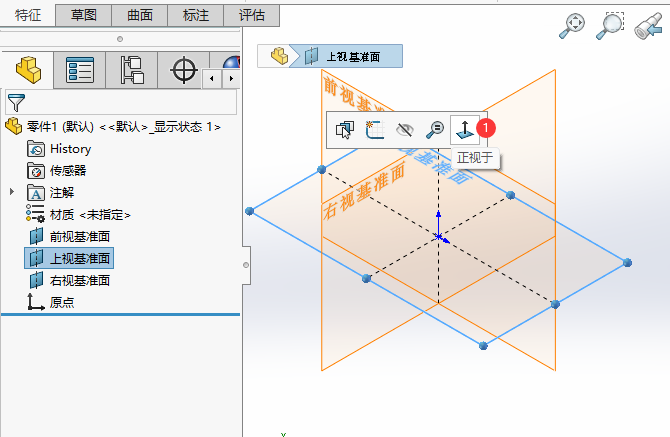Expand the 注解 folder

pyautogui.click(x=12, y=192)
